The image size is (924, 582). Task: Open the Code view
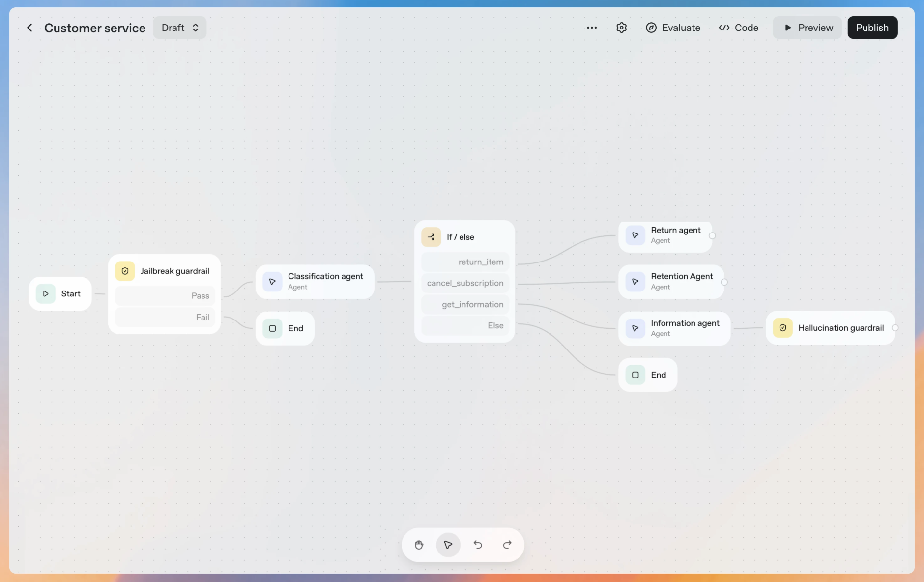pos(738,28)
